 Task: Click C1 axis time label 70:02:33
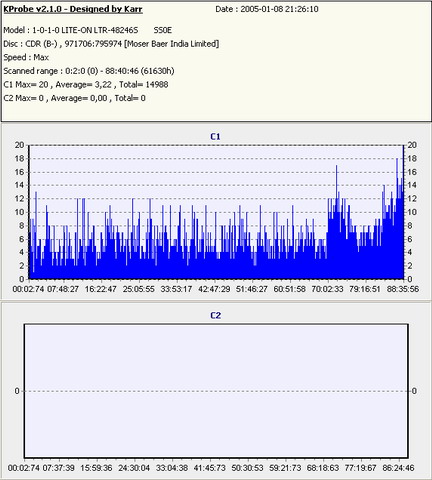(327, 289)
